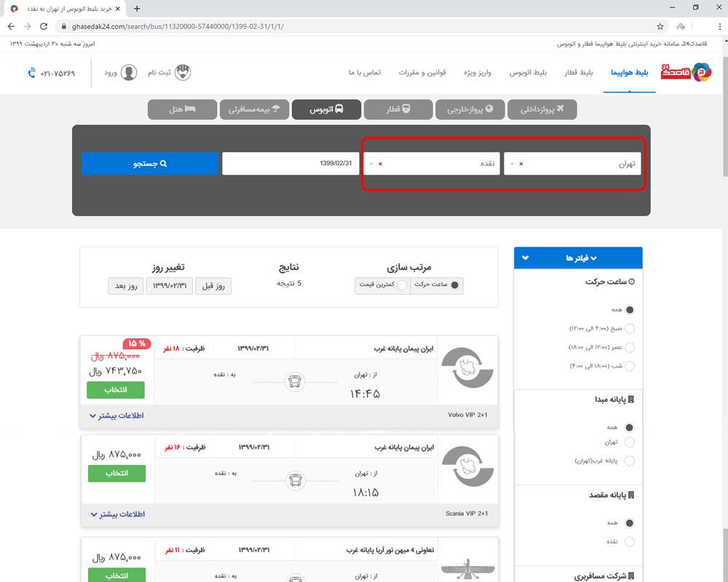This screenshot has width=728, height=582.
Task: Click the user login avatar icon
Action: 129,73
